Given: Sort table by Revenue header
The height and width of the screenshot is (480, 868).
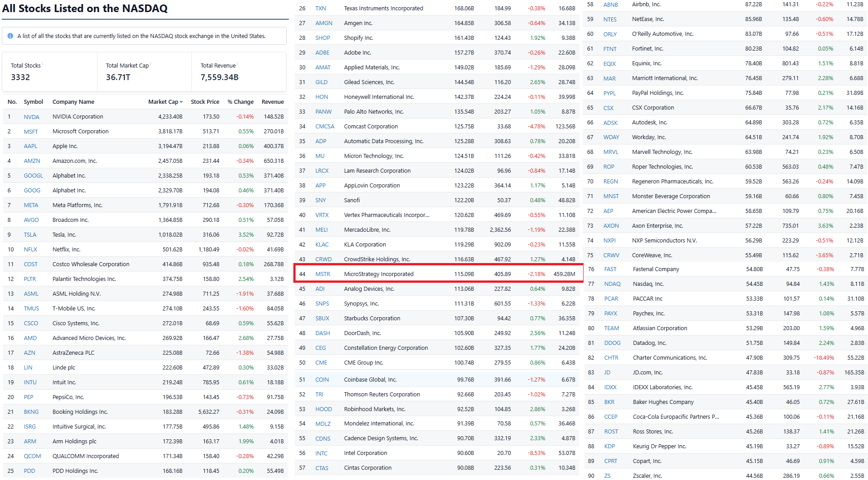Looking at the screenshot, I should pyautogui.click(x=273, y=102).
